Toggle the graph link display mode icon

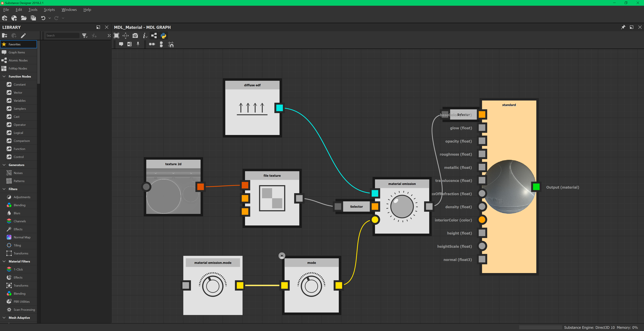coord(154,36)
